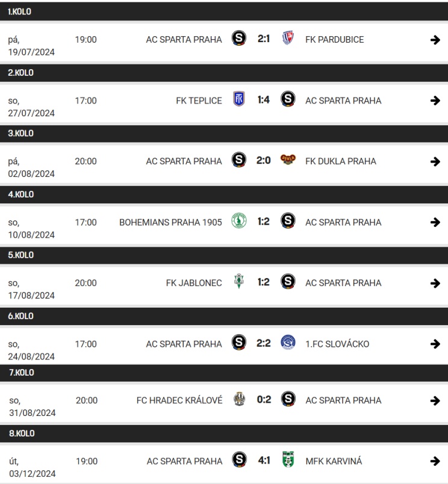
Task: Click the FC Hradec Králové crest
Action: click(239, 400)
